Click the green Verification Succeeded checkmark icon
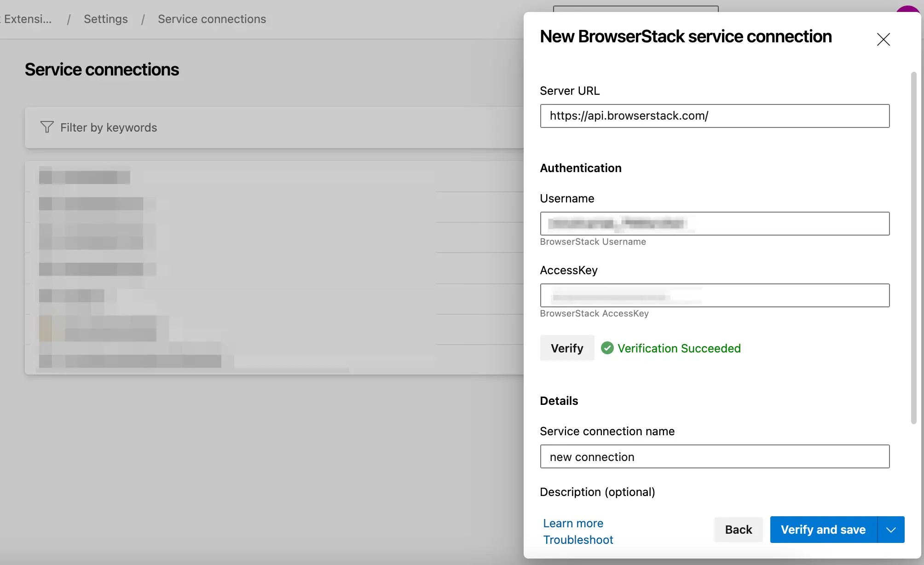 pyautogui.click(x=607, y=348)
